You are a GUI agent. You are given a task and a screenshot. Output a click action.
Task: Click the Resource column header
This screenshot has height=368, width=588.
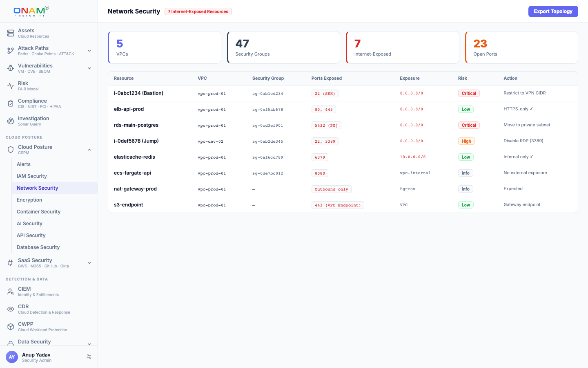pyautogui.click(x=124, y=78)
